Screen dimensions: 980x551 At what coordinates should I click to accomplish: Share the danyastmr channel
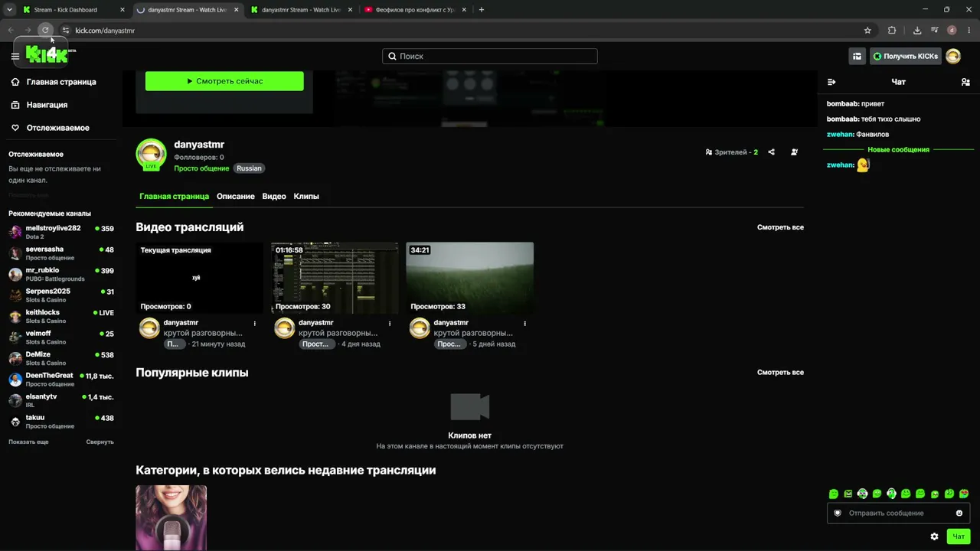tap(771, 152)
